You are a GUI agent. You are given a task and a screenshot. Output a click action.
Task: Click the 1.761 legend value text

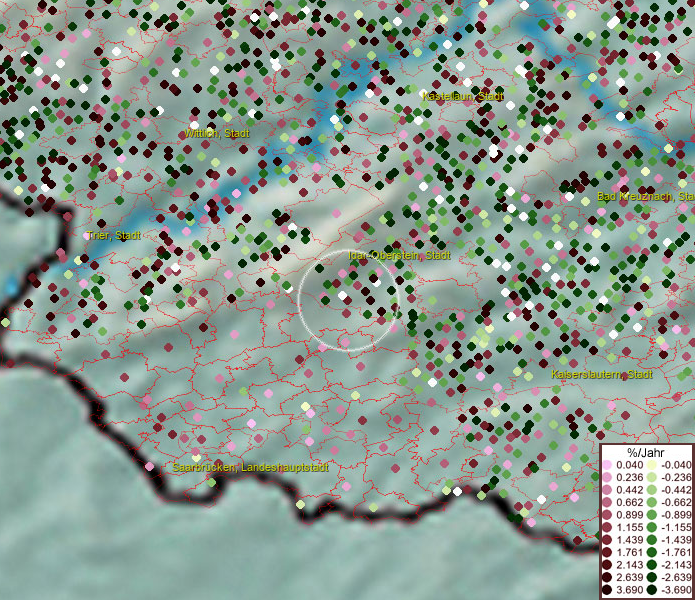[x=629, y=553]
